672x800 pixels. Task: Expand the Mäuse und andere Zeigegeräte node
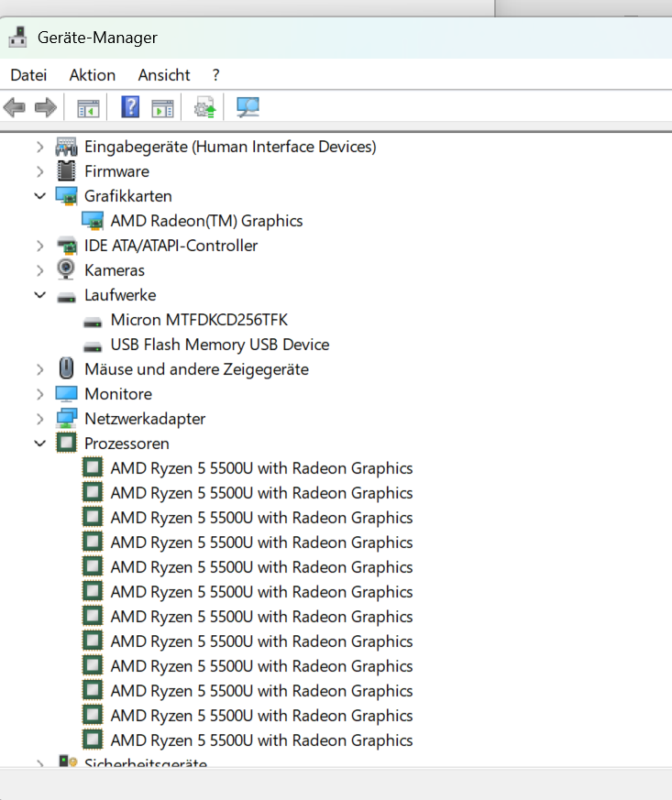pos(39,369)
